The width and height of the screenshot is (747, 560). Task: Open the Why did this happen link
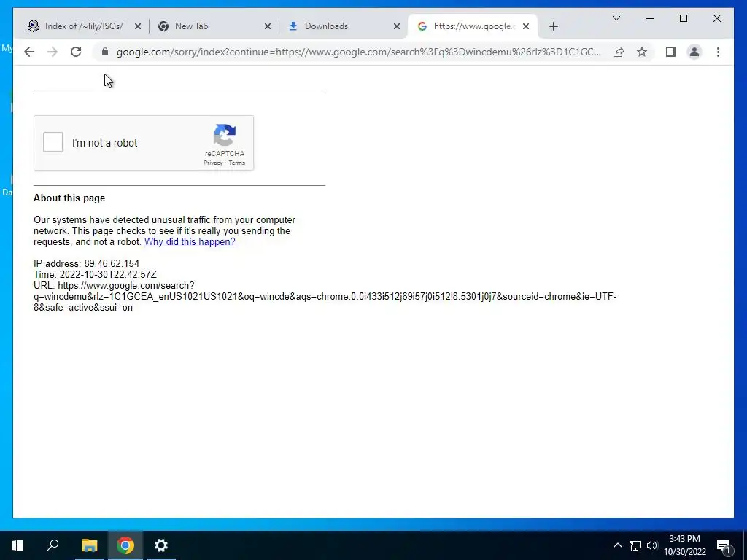[190, 241]
